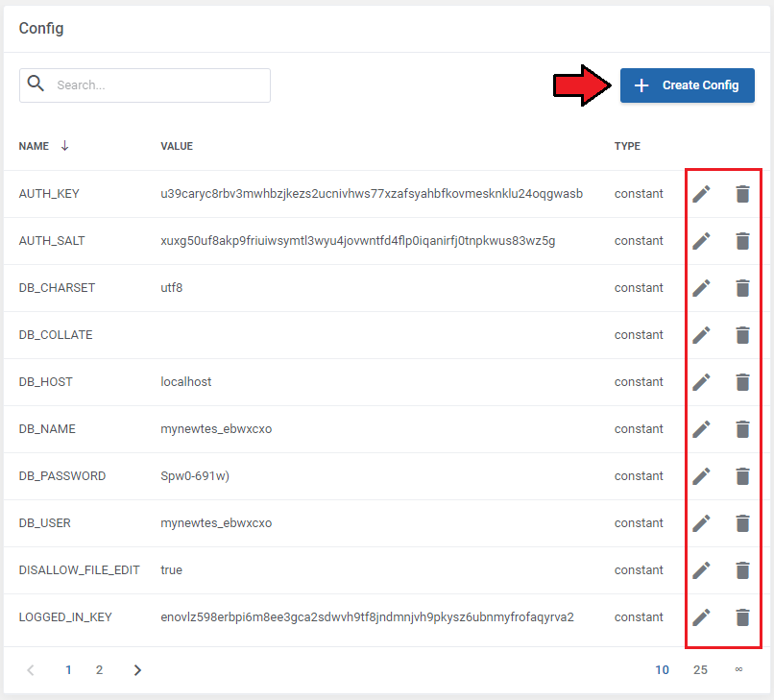Trash the DB_COLLATE entry
Image resolution: width=774 pixels, height=700 pixels.
742,335
